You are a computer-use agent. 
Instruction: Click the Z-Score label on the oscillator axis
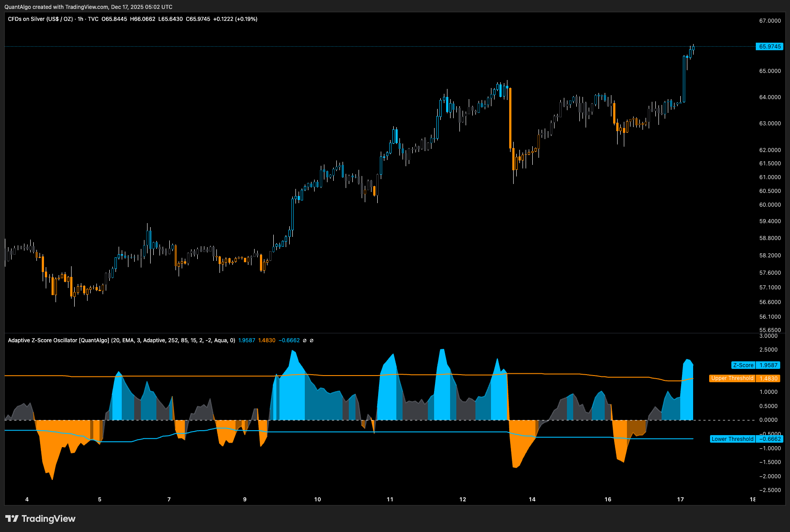(x=743, y=365)
